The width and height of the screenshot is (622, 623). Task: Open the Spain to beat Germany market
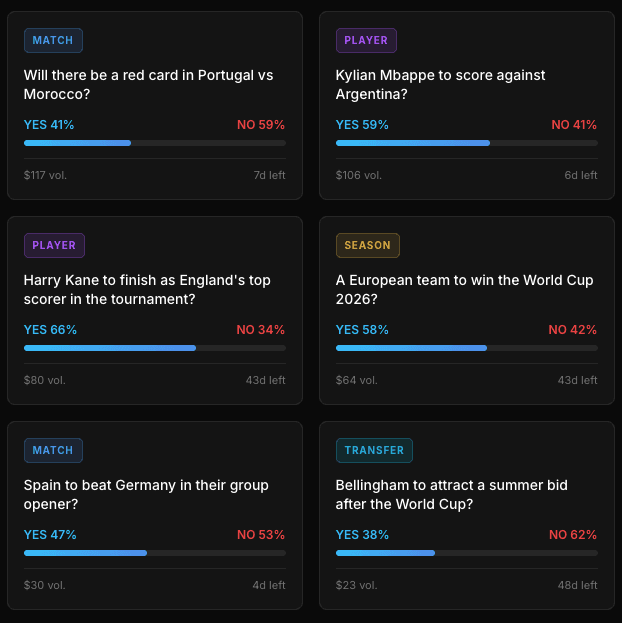146,495
